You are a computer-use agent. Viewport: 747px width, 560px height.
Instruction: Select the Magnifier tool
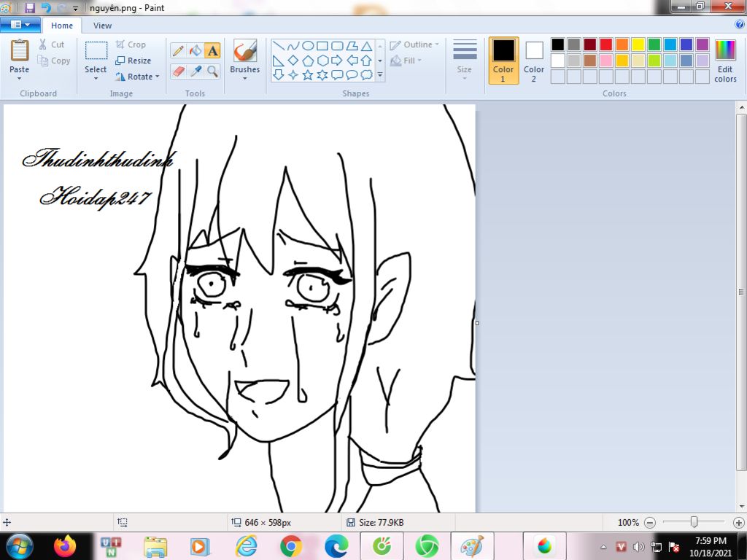coord(212,71)
